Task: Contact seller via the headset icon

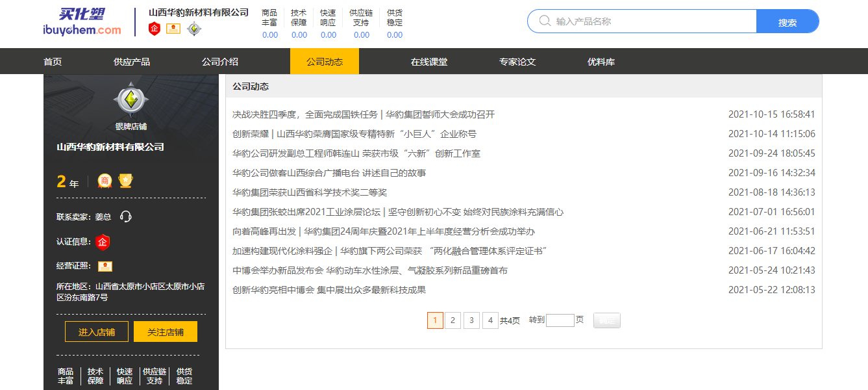Action: click(126, 216)
